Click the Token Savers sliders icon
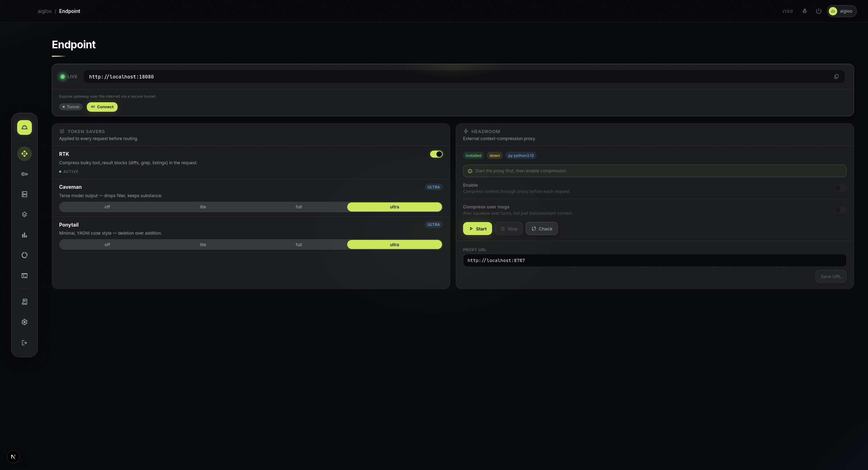This screenshot has height=470, width=868. [62, 131]
